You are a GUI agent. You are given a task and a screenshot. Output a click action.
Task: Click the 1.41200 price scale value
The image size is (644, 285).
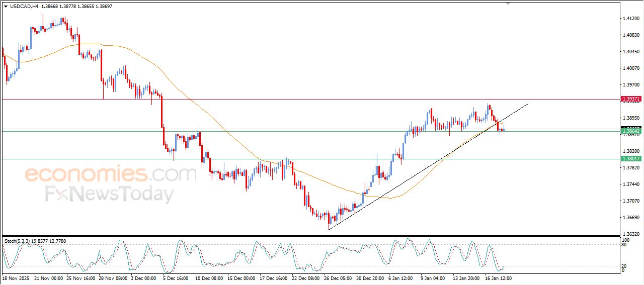pyautogui.click(x=630, y=19)
